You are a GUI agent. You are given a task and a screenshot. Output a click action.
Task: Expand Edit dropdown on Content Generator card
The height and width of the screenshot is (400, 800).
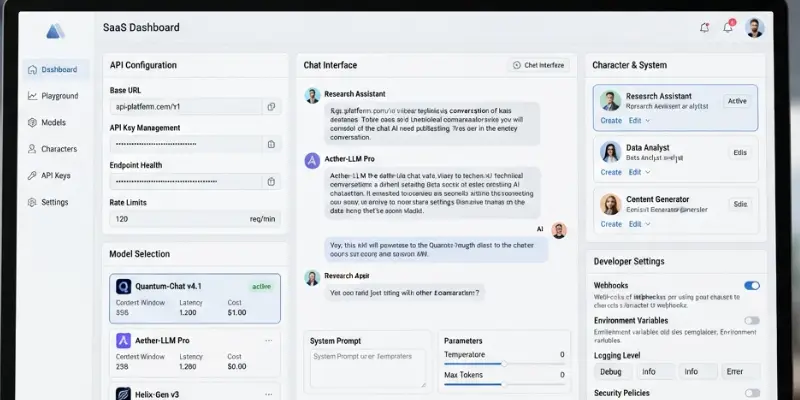[639, 224]
